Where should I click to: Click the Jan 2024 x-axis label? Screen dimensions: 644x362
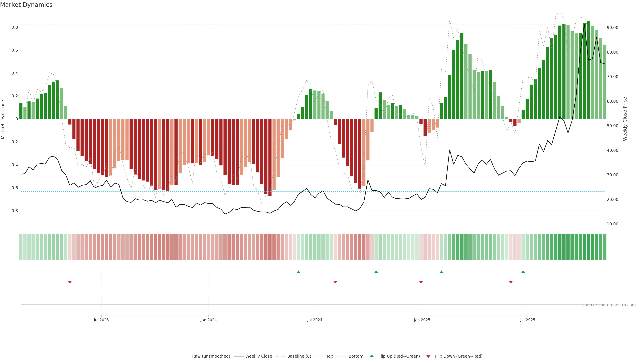click(x=208, y=320)
